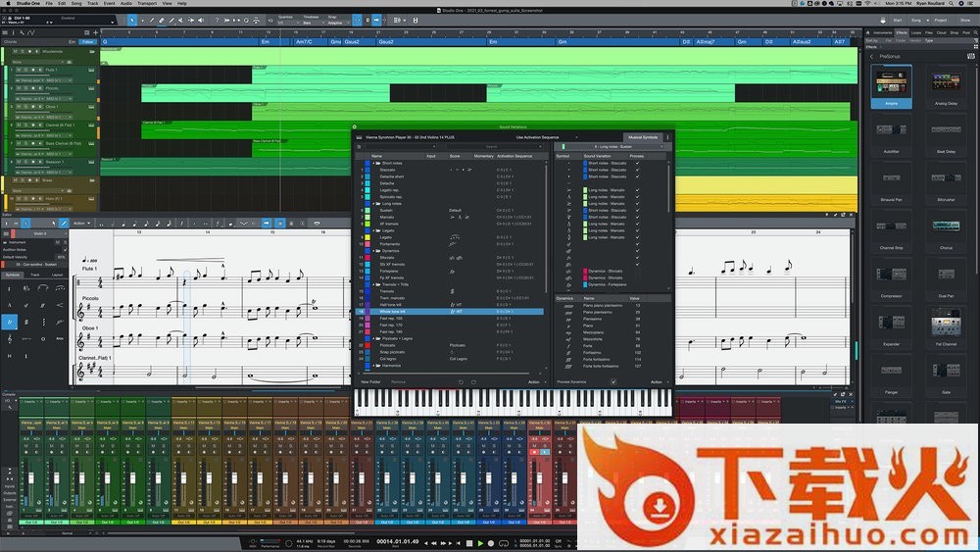Click the color swatch of Portamento variation
Screen dimensions: 980x552
(x=367, y=244)
